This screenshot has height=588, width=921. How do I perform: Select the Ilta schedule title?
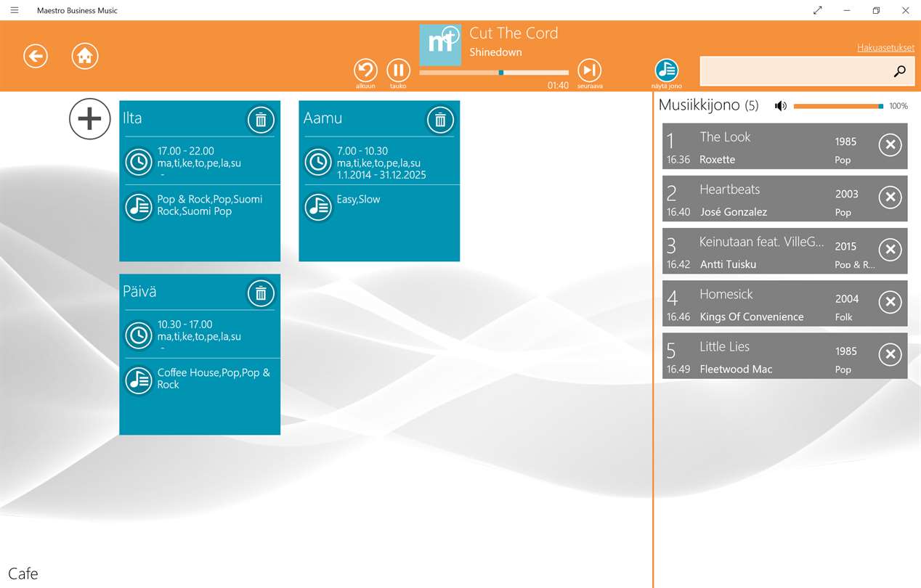click(x=132, y=118)
